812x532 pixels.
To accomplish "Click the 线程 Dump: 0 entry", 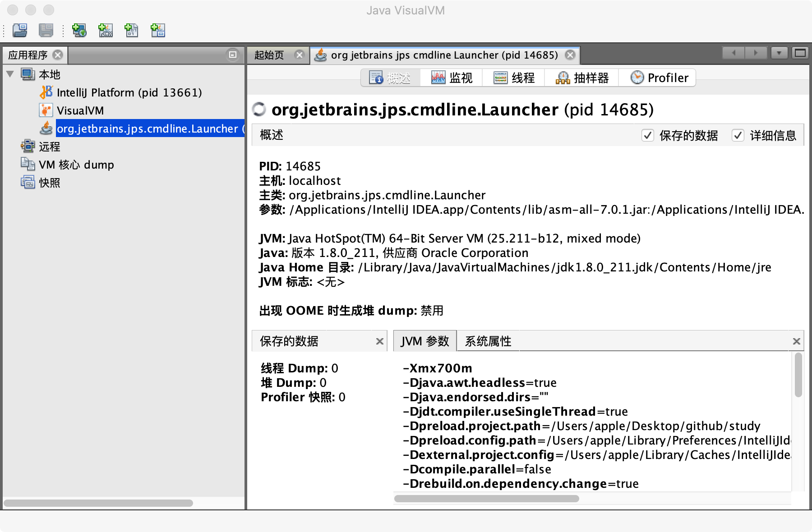I will (300, 368).
